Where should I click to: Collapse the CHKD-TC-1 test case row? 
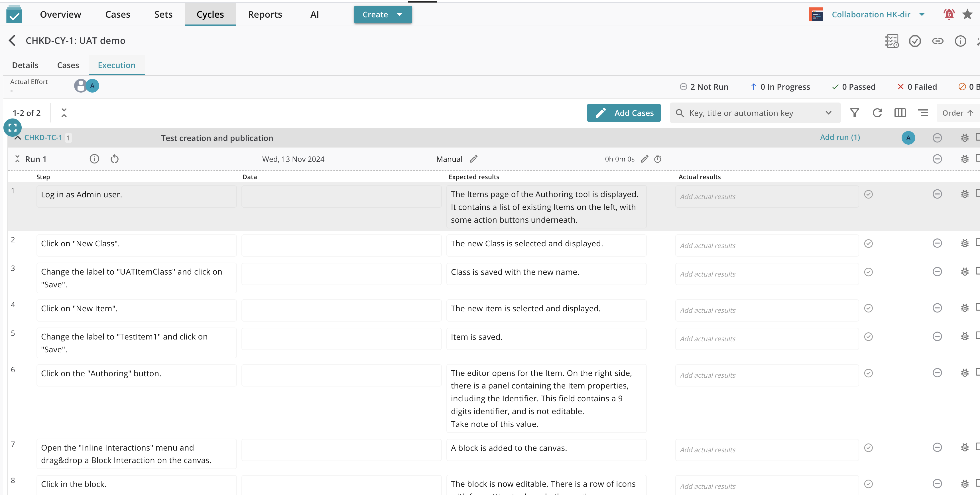pyautogui.click(x=17, y=138)
